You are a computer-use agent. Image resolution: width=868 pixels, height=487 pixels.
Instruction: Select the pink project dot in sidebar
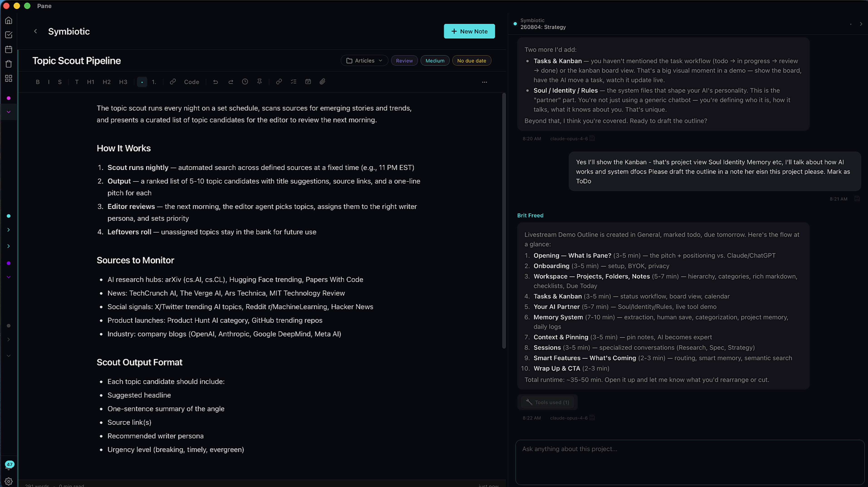click(x=9, y=98)
